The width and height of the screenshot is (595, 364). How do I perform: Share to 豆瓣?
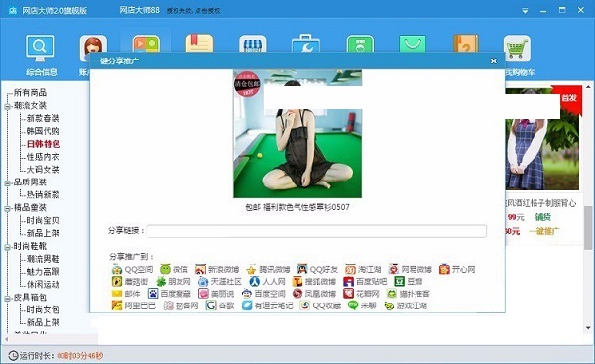tap(409, 282)
